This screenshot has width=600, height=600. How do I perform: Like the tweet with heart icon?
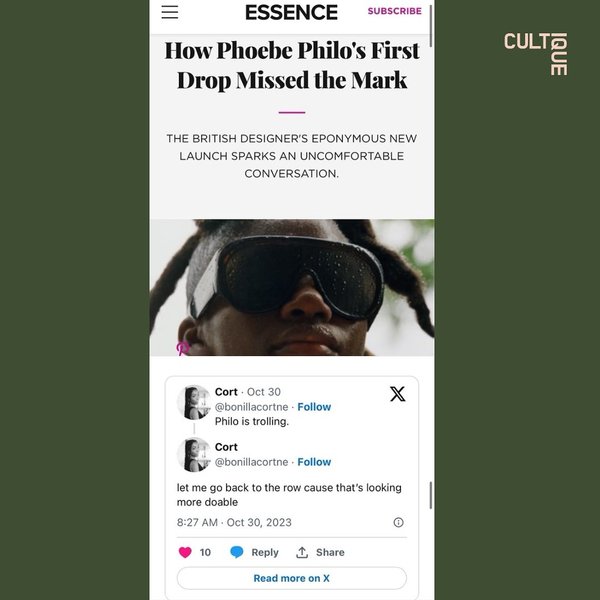185,552
